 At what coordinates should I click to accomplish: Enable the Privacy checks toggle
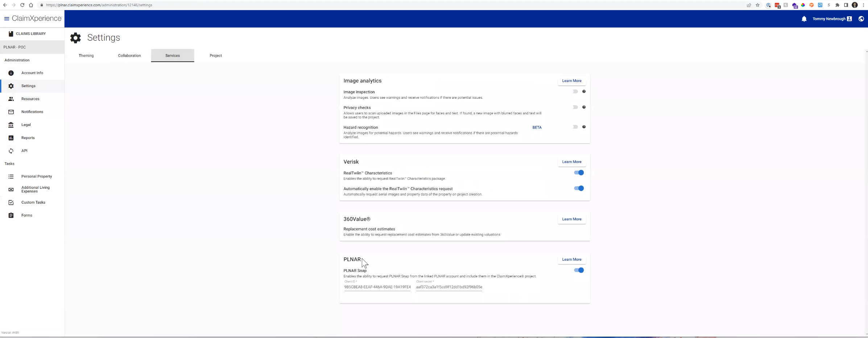pos(575,107)
